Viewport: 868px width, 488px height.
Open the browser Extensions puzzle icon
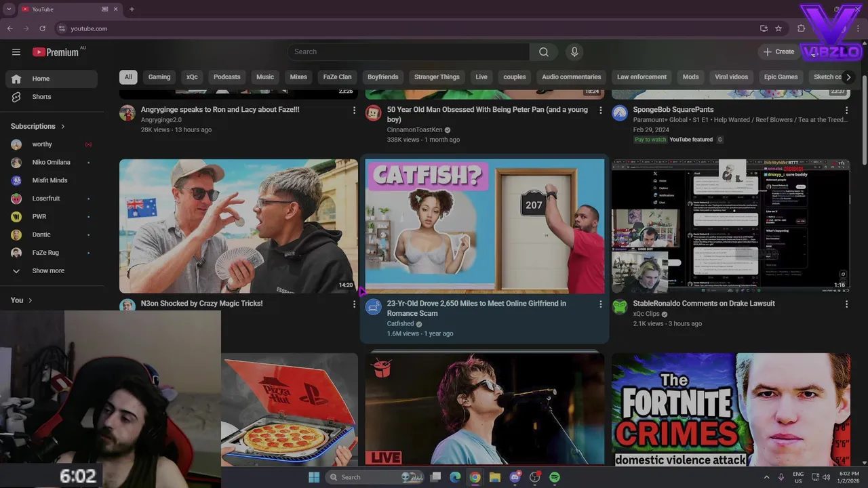pyautogui.click(x=802, y=28)
